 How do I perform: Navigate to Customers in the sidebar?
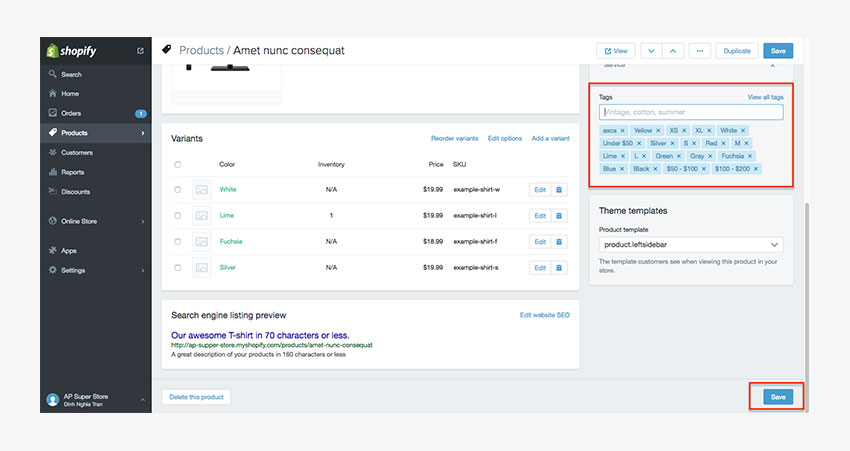(76, 152)
